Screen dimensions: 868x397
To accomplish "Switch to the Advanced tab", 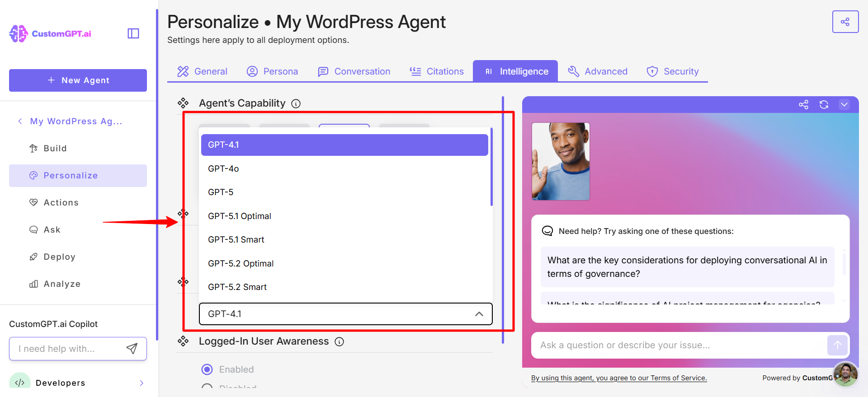I will tap(598, 71).
